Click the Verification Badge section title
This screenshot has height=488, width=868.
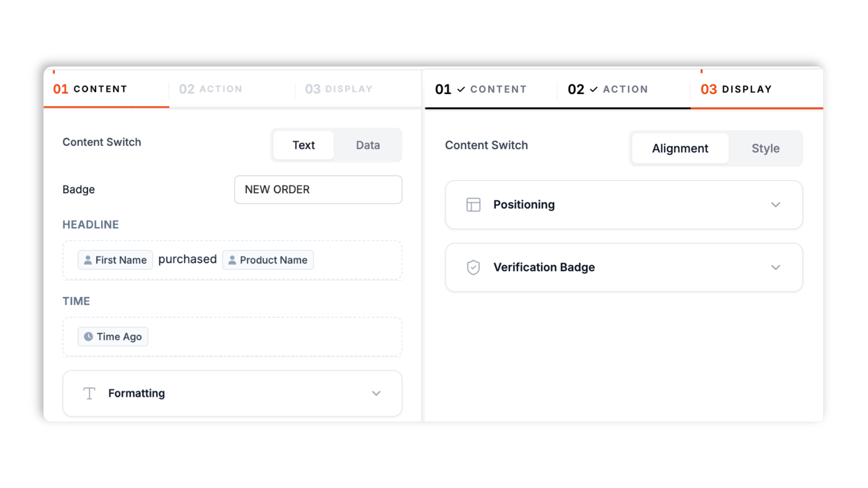(x=544, y=267)
